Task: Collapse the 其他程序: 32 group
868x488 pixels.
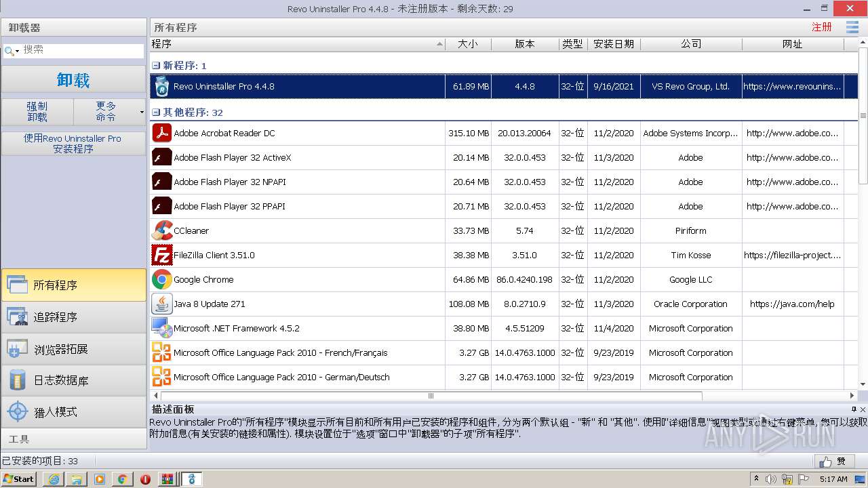Action: coord(155,113)
